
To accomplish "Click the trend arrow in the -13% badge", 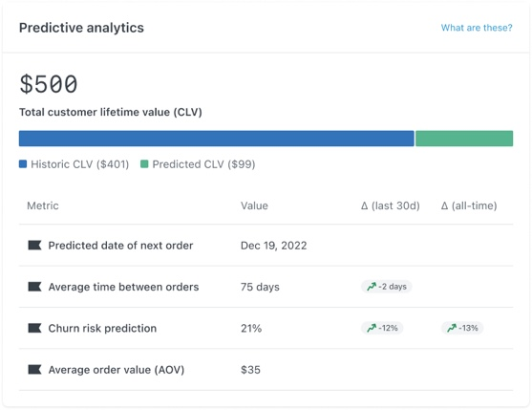I will coord(452,328).
